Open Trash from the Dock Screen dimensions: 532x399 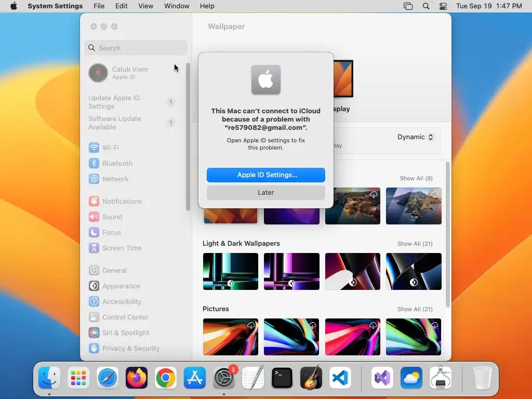(482, 378)
